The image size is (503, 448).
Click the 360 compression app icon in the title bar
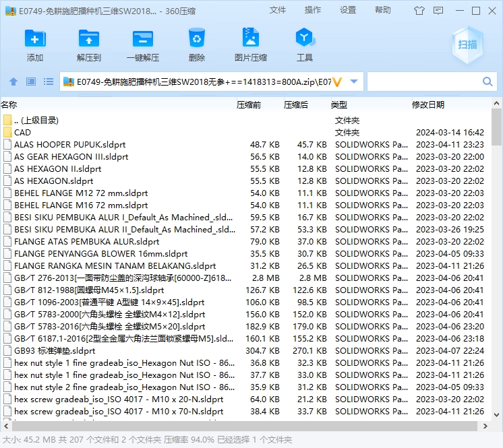pos(11,11)
